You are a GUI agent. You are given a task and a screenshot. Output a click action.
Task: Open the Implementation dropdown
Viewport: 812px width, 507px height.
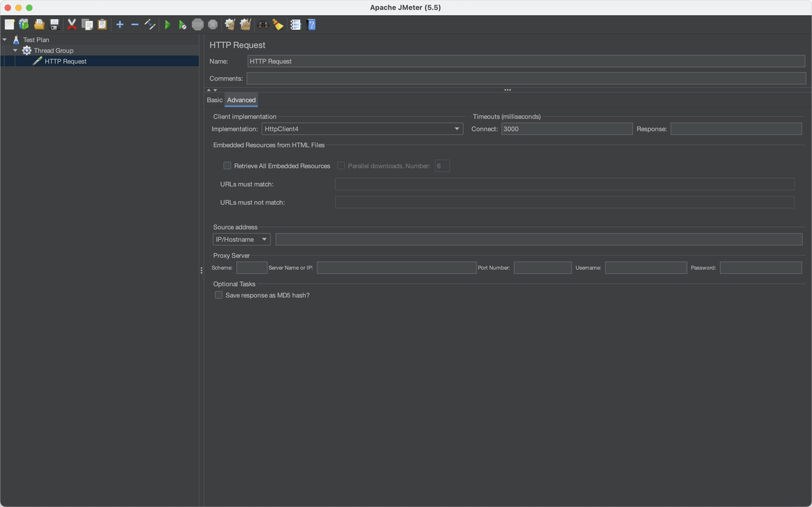click(456, 129)
